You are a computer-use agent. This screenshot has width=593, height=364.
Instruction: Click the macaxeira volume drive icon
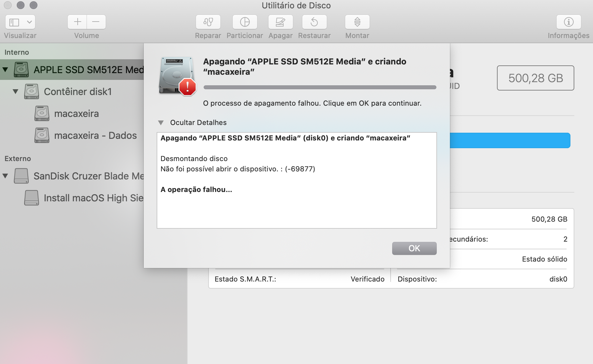click(42, 113)
